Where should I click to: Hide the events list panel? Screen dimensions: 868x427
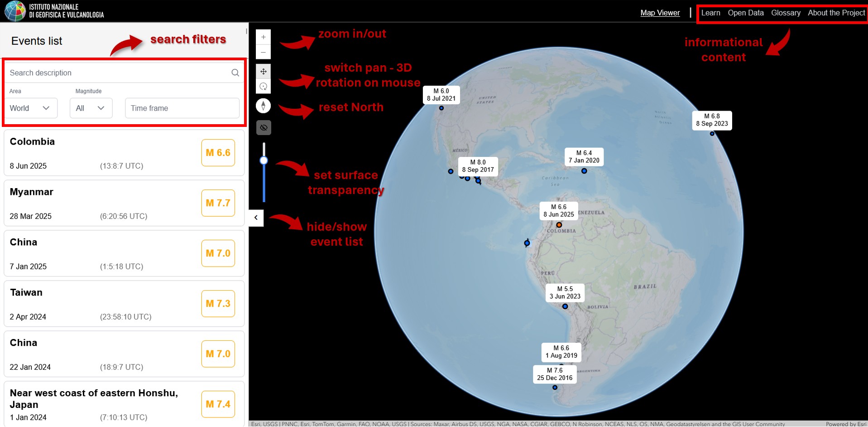(x=256, y=218)
